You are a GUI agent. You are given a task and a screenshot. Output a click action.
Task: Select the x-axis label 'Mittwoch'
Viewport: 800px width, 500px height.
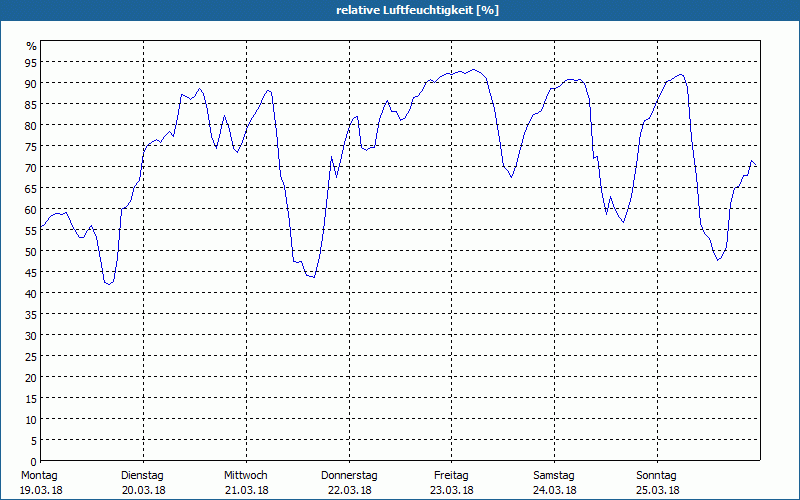click(246, 476)
